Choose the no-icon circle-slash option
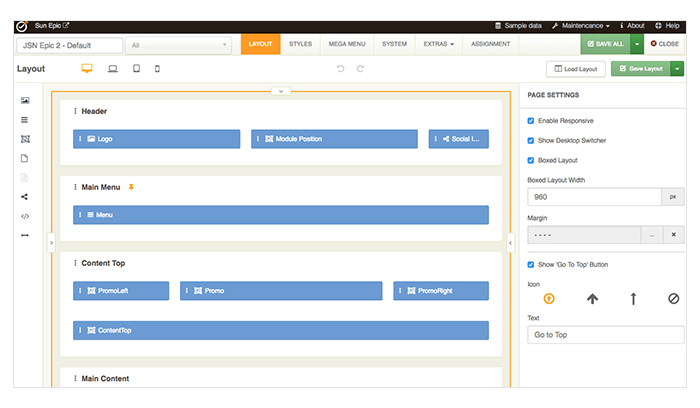Viewport: 700px width, 408px height. (x=673, y=298)
